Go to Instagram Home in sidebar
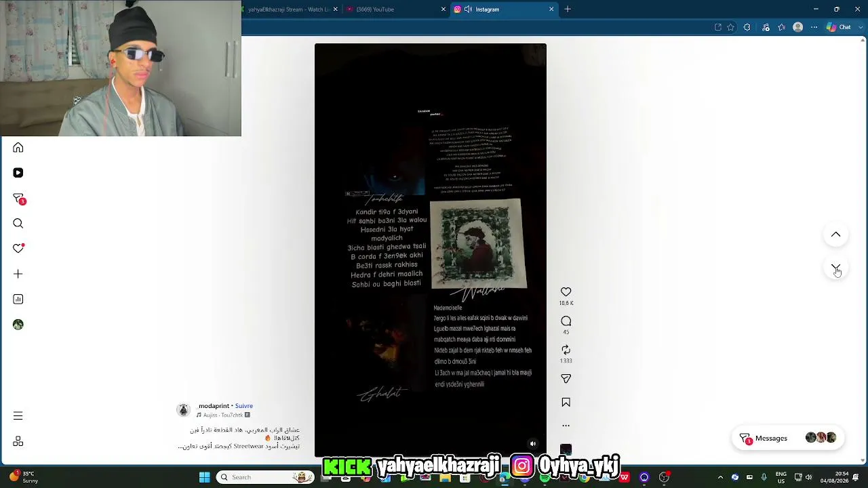This screenshot has width=868, height=488. coord(18,148)
